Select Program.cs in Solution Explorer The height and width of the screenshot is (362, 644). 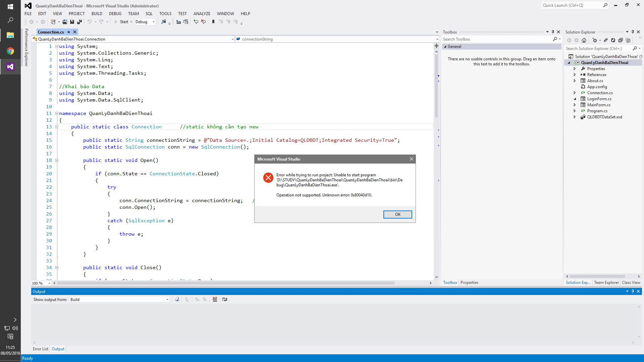click(597, 111)
